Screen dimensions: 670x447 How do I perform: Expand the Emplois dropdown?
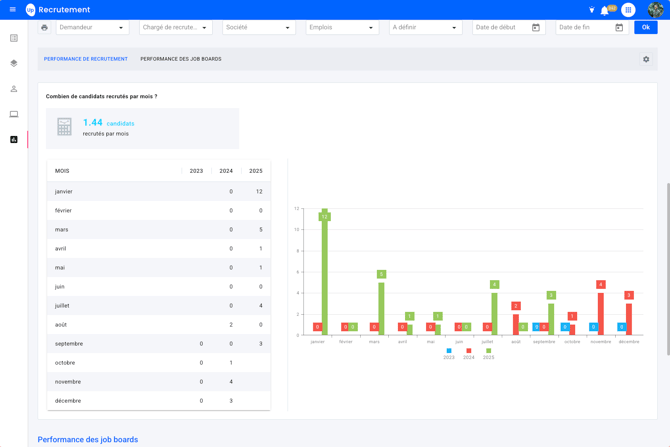(x=341, y=28)
